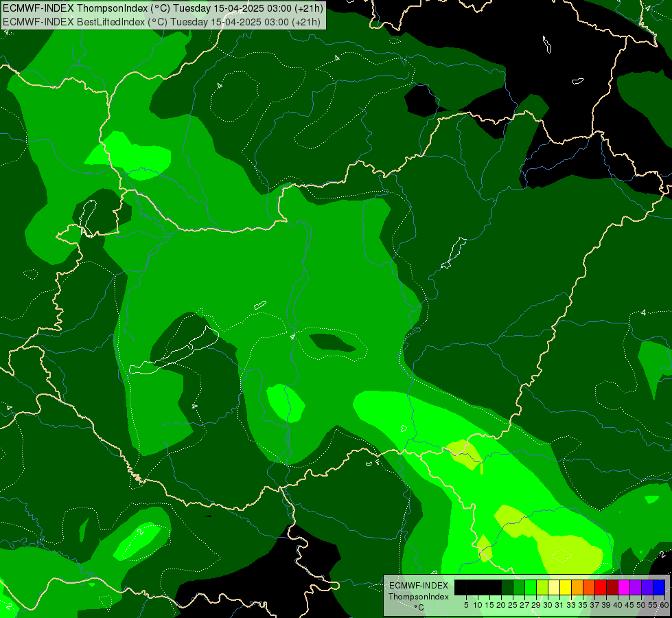Select the yellow-green legend swatch (29–30)
The width and height of the screenshot is (672, 618).
pos(542,587)
